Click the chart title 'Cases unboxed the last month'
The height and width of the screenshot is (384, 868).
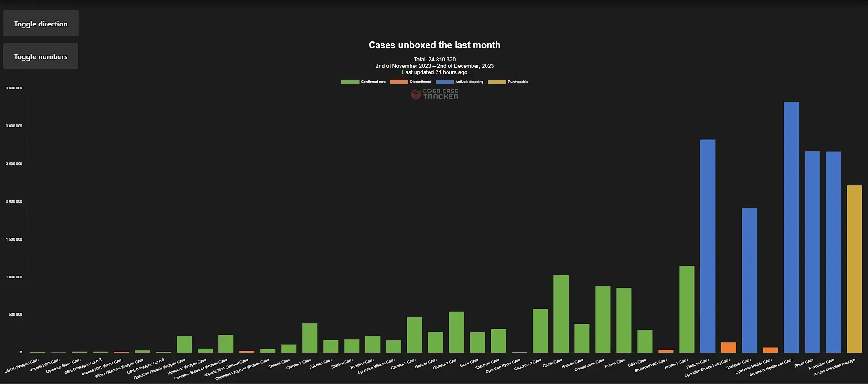click(435, 45)
